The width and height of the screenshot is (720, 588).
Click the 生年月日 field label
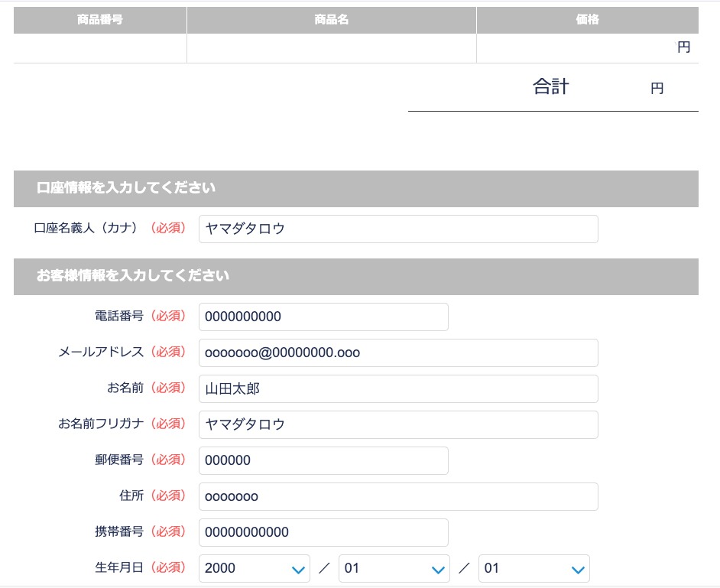pyautogui.click(x=119, y=568)
